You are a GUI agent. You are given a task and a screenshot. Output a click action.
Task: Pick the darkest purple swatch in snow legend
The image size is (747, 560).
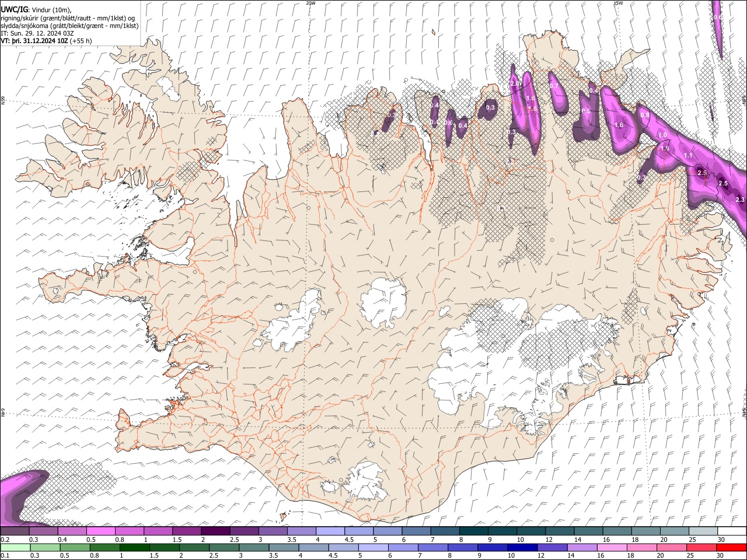tap(215, 531)
